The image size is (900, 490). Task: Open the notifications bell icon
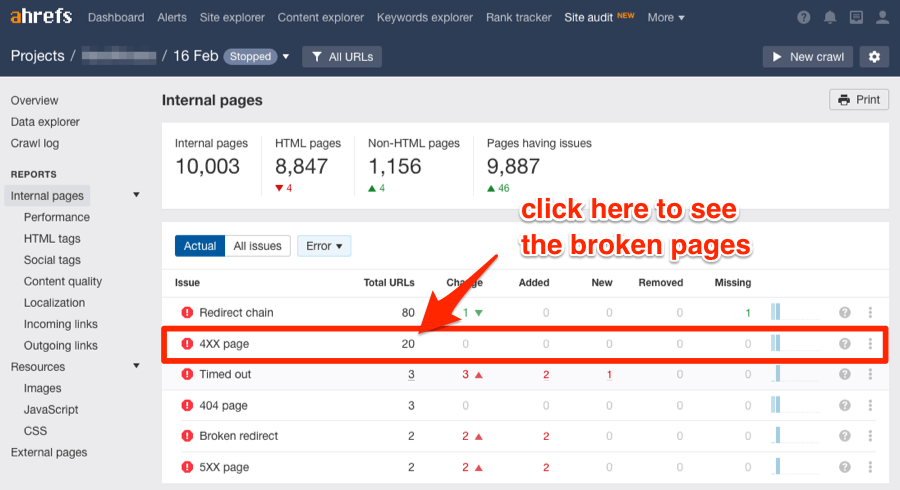tap(830, 18)
